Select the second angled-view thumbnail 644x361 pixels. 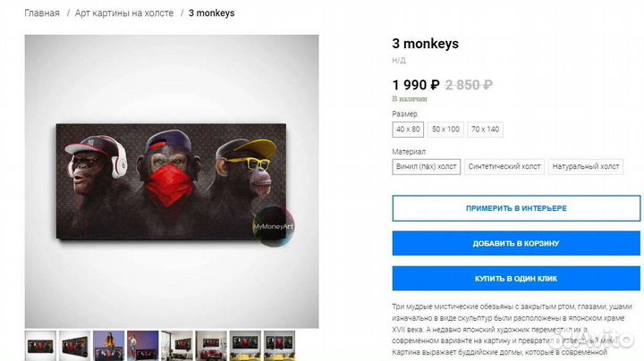point(74,346)
